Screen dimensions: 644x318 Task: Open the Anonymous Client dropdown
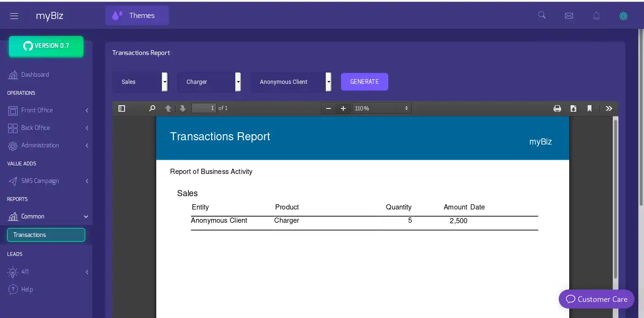pos(291,82)
